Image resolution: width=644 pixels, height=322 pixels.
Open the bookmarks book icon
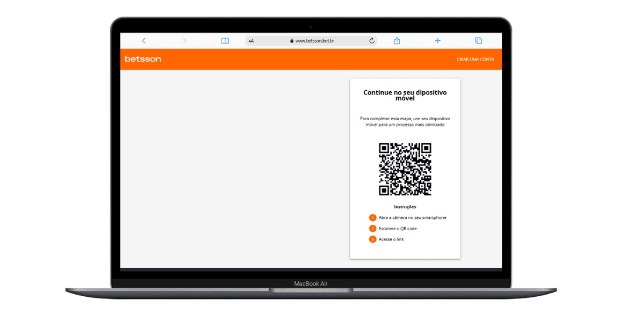[225, 41]
